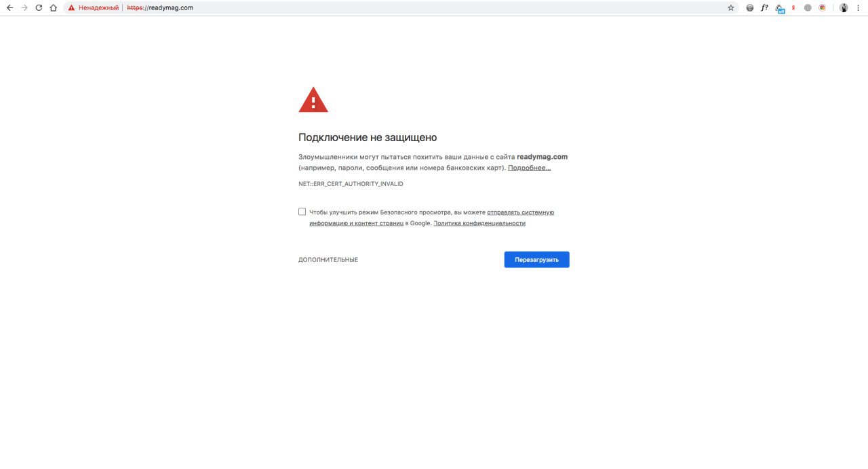Image resolution: width=868 pixels, height=469 pixels.
Task: Click the blue "Перезагрузить" button
Action: point(536,260)
